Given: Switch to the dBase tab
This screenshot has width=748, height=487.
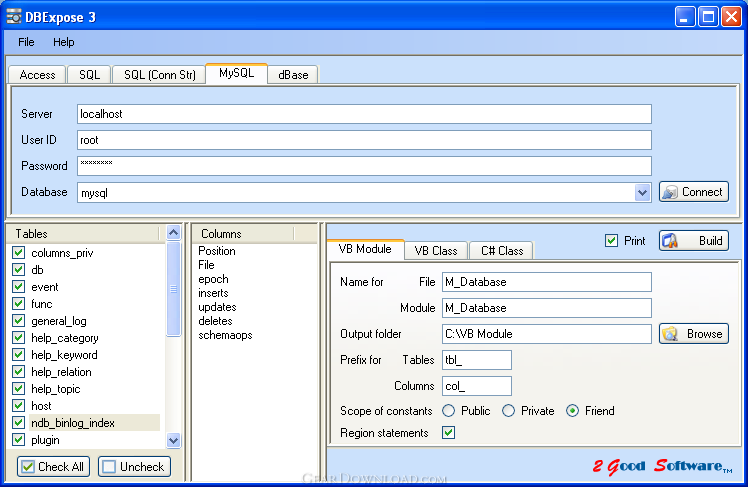Looking at the screenshot, I should pos(293,74).
